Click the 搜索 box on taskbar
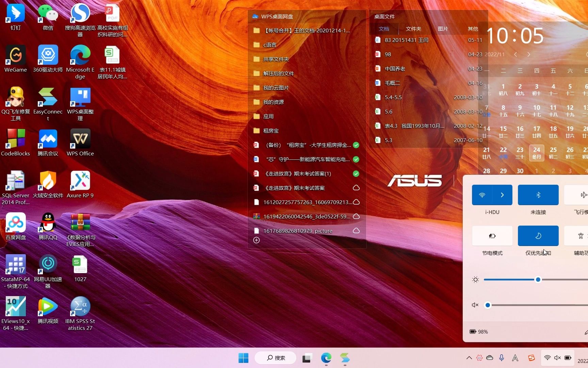This screenshot has height=368, width=588. (276, 358)
